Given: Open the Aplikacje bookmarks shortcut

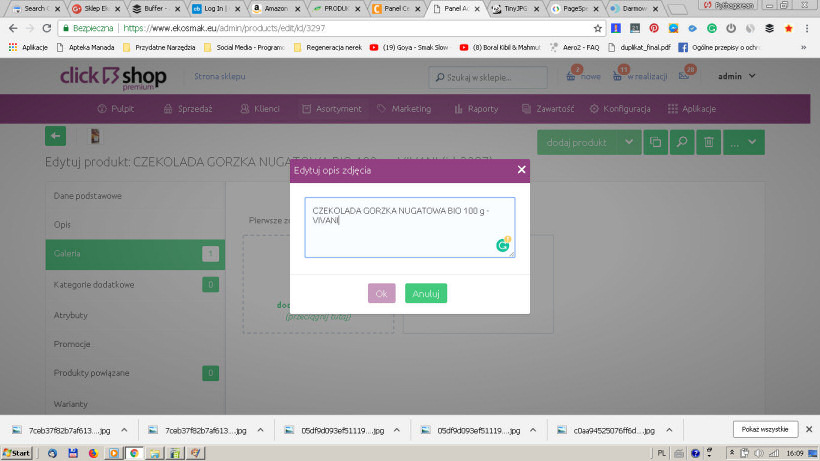Looking at the screenshot, I should tap(28, 47).
